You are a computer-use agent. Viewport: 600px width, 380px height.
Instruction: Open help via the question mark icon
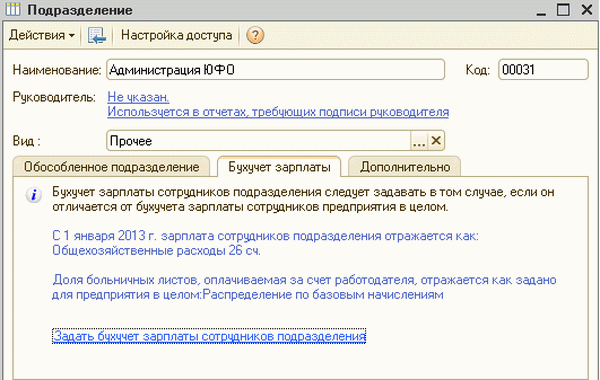pos(255,35)
